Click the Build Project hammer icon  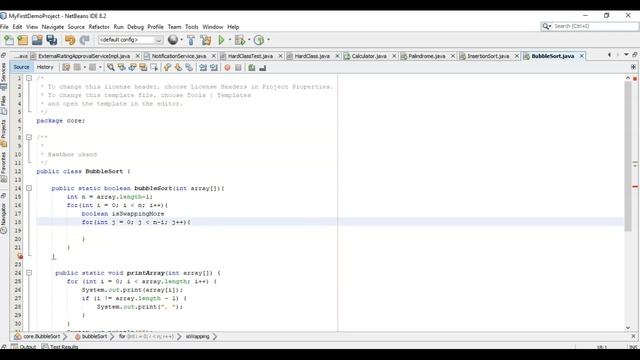coord(191,40)
